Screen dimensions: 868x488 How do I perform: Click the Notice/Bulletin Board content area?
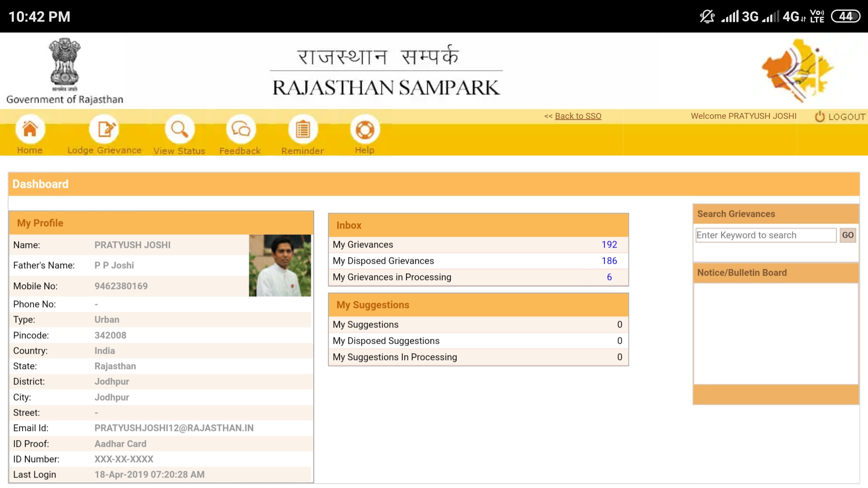pos(776,333)
